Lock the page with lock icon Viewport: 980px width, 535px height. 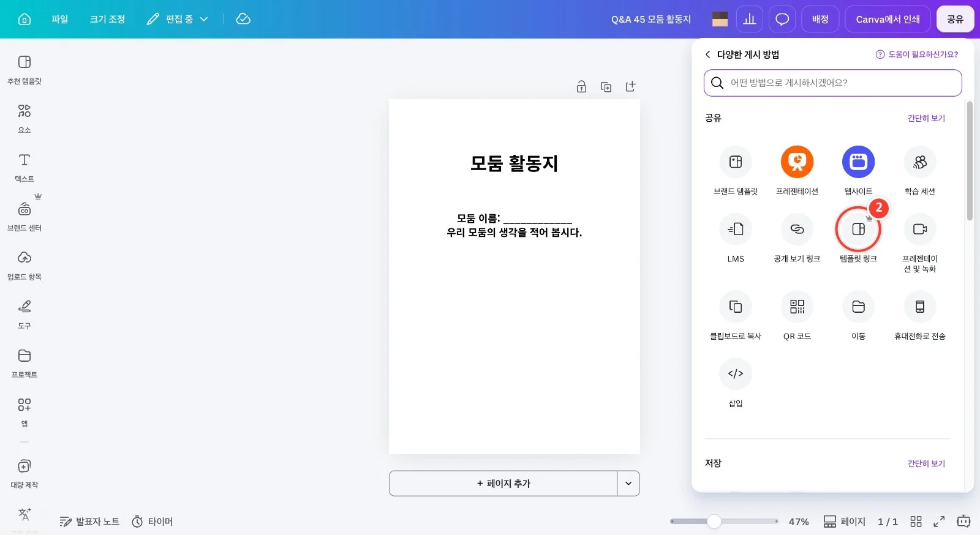[581, 87]
